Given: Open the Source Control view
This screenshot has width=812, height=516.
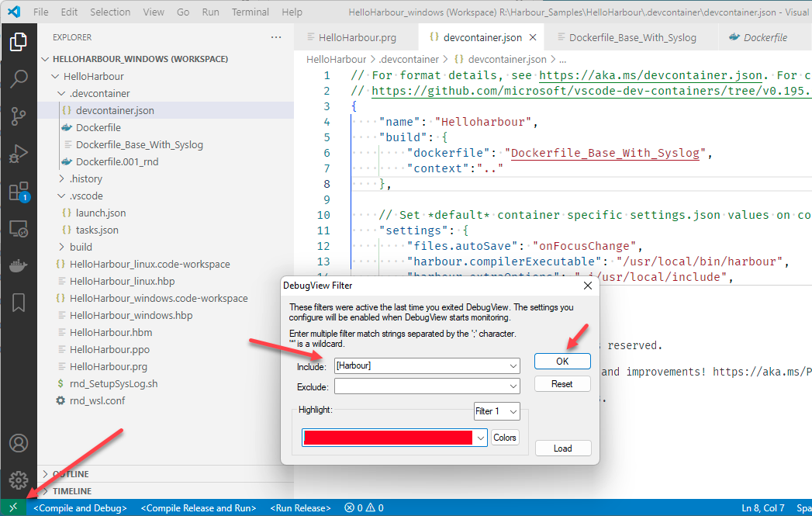Looking at the screenshot, I should pyautogui.click(x=19, y=116).
